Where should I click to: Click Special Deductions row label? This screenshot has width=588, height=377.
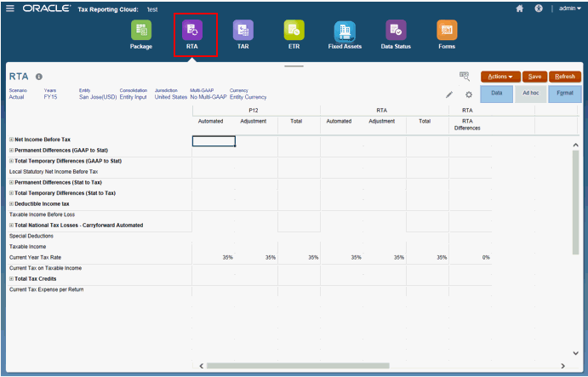pos(31,236)
